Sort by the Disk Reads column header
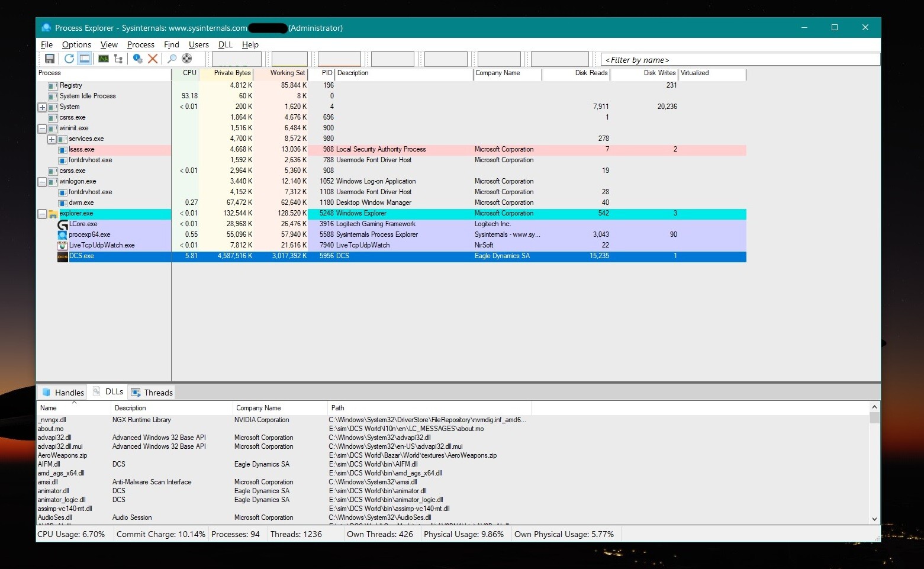Screen dimensions: 924x569 click(576, 73)
